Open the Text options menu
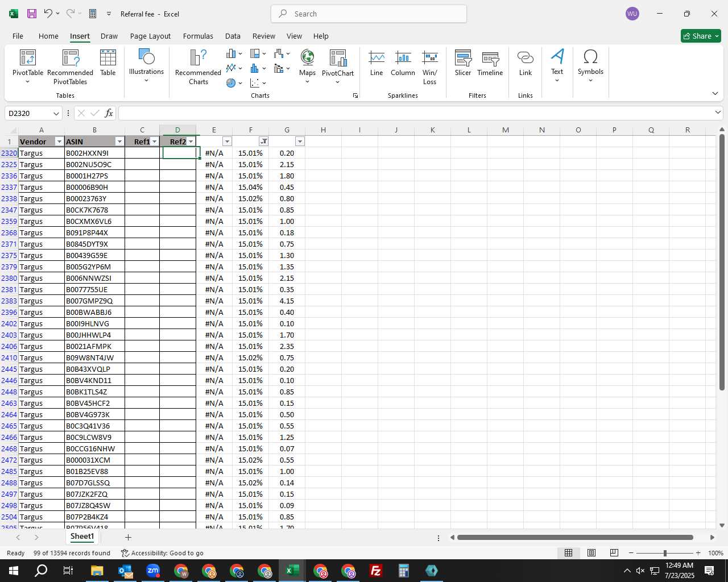The image size is (728, 582). 557,66
